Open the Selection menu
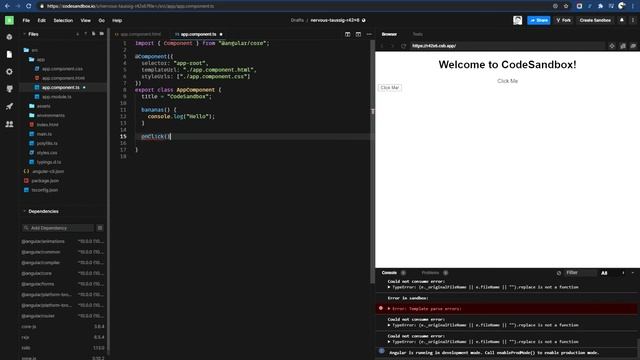This screenshot has height=360, width=640. tap(63, 20)
